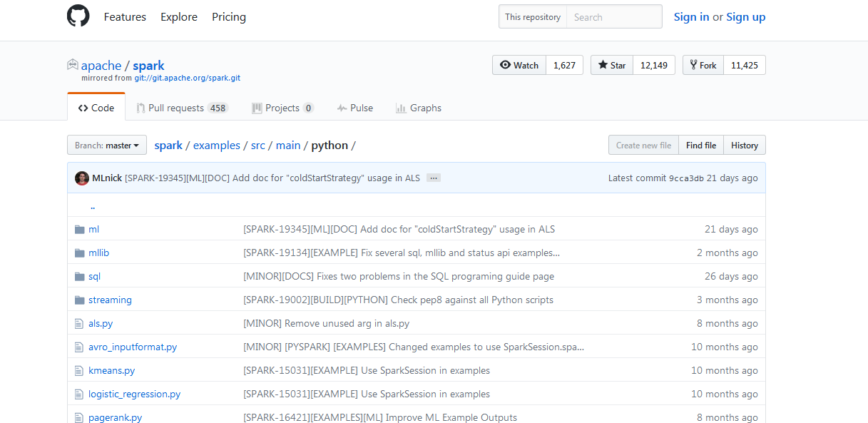Viewport: 868px width, 423px height.
Task: Open logistic_regression.py file
Action: click(x=134, y=394)
